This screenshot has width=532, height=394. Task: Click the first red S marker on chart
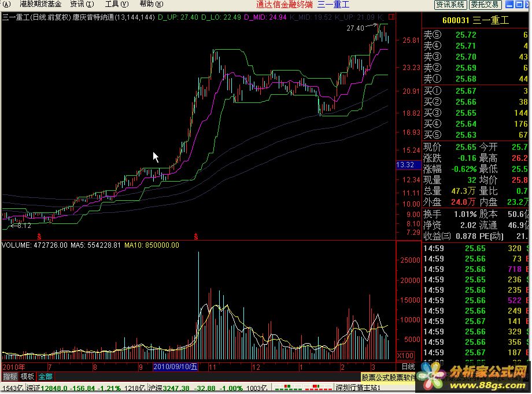point(39,237)
